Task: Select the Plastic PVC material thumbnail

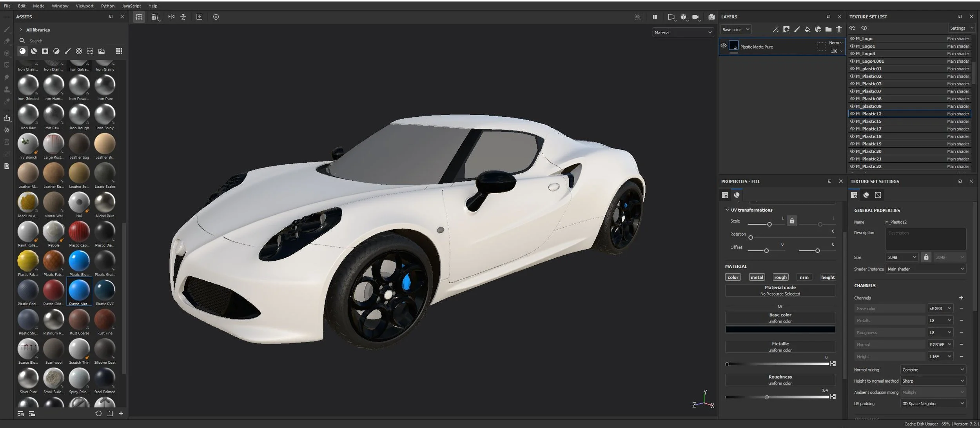Action: coord(105,290)
